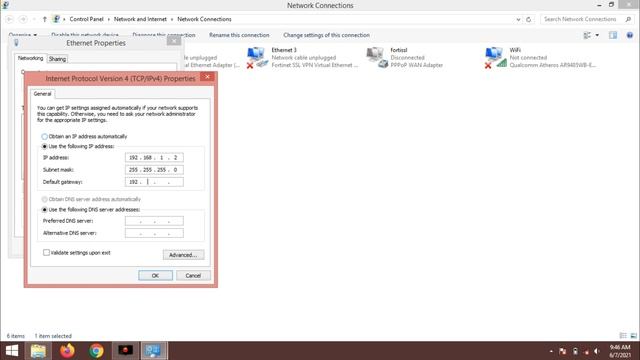Screen dimensions: 640x360
Task: Select the Fortissl adapter icon
Action: tap(376, 57)
